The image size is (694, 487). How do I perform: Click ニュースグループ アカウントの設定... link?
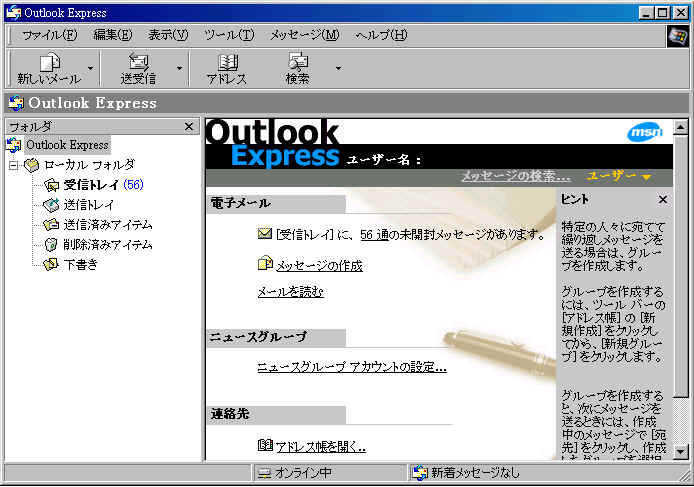click(352, 367)
